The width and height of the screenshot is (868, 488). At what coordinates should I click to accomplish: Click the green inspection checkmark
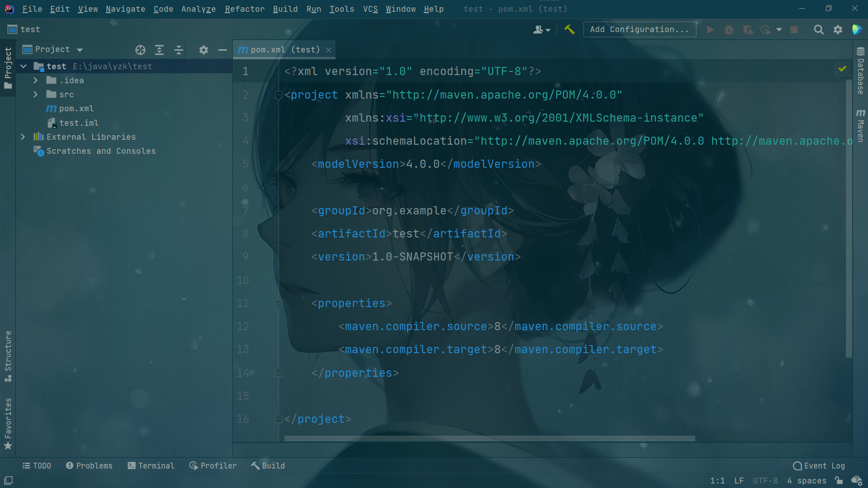click(842, 69)
